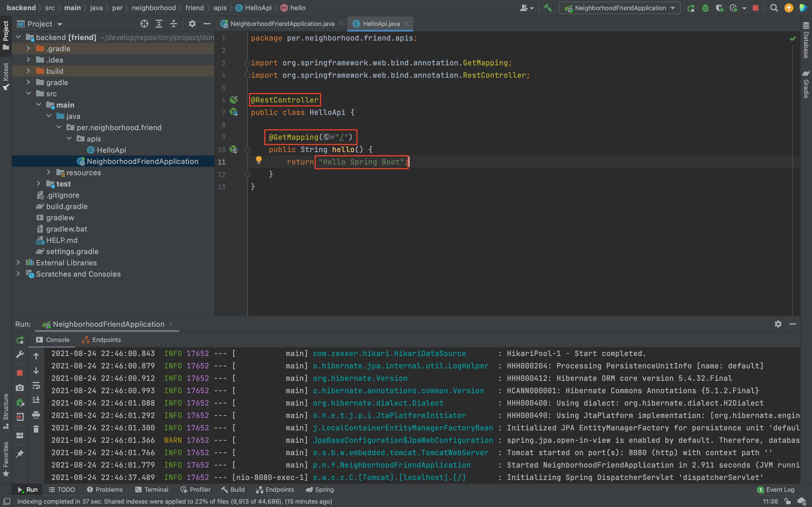Collapse all in Project panel
The image size is (812, 507).
173,24
